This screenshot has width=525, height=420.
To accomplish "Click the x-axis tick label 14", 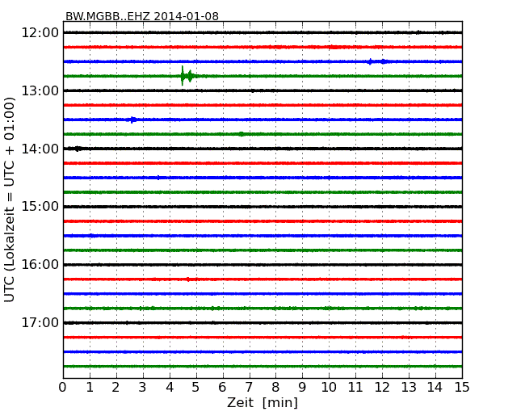I will (435, 388).
